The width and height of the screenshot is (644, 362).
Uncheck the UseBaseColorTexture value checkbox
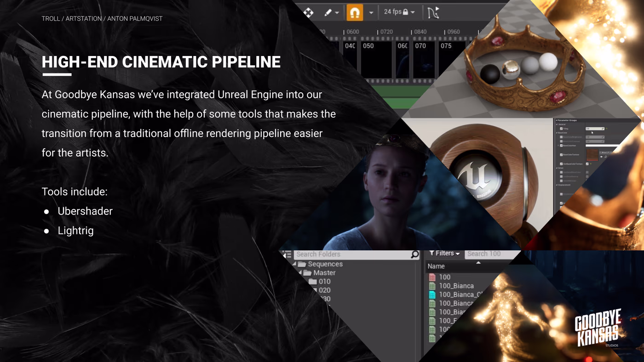click(587, 164)
